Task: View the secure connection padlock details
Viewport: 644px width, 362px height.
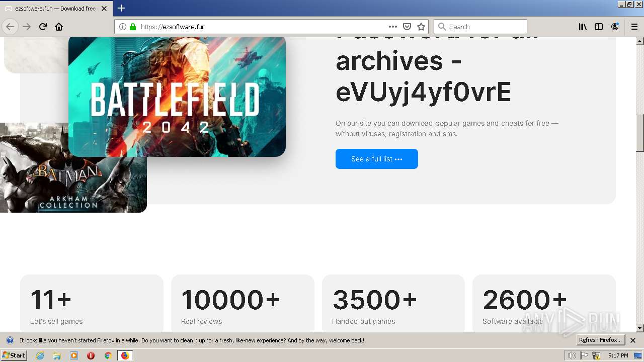Action: (x=133, y=27)
